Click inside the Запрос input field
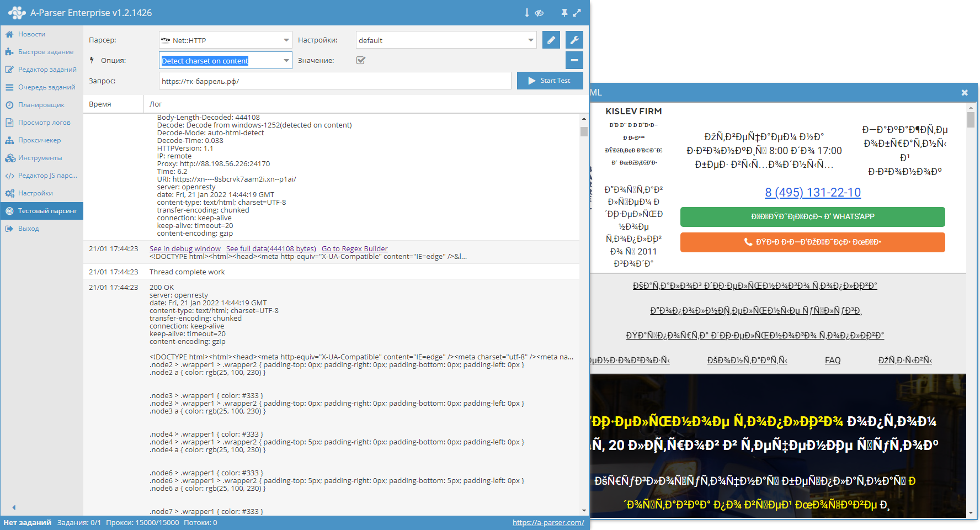 tap(335, 80)
